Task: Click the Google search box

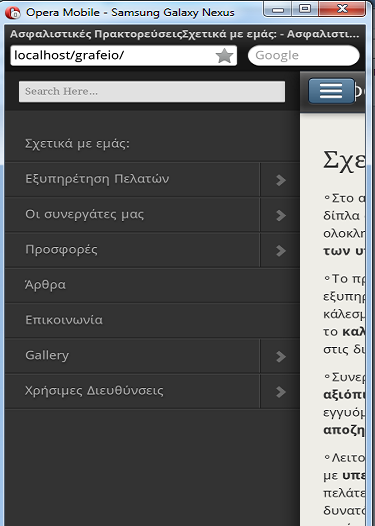Action: click(304, 55)
